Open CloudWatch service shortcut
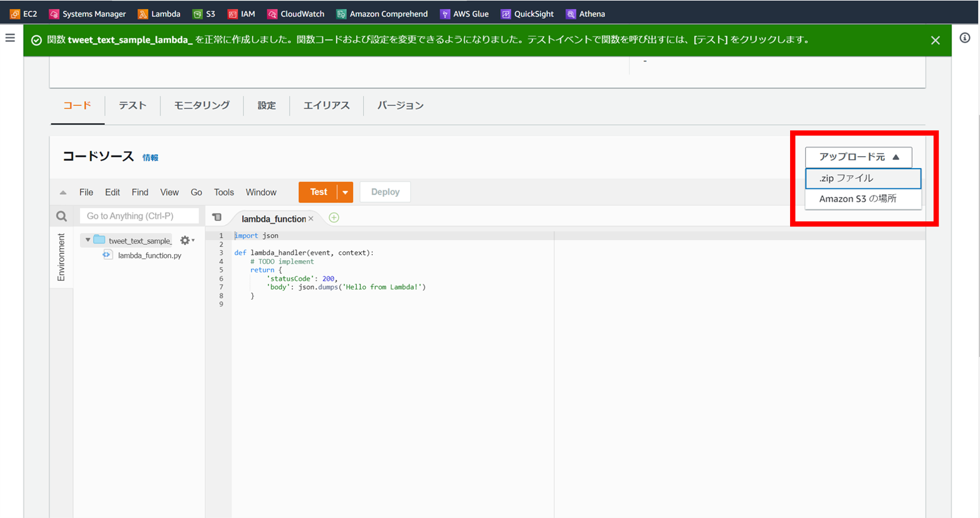Image resolution: width=980 pixels, height=518 pixels. [x=296, y=14]
